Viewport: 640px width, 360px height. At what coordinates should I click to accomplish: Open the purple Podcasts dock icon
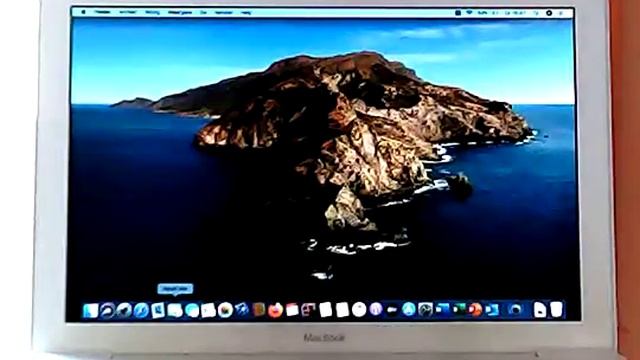point(376,309)
